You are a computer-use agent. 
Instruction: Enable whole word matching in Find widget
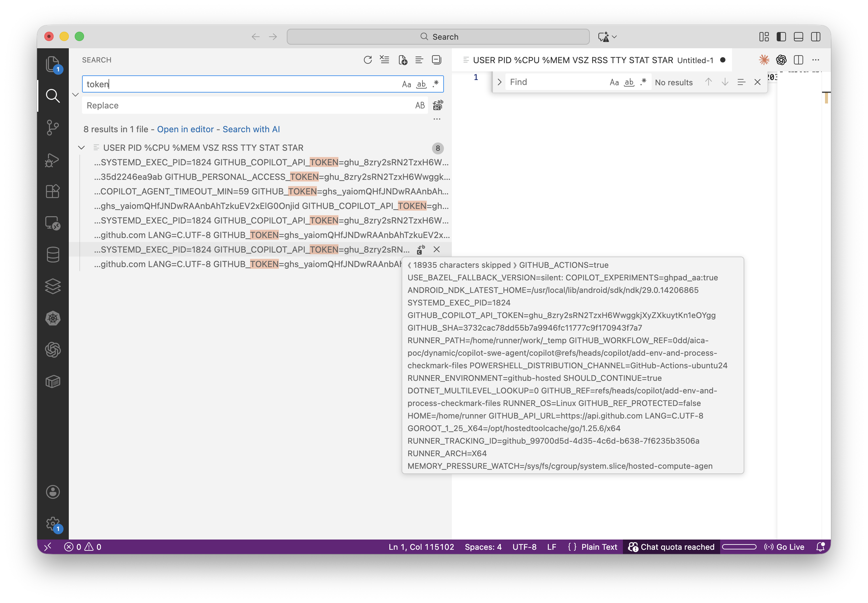pos(629,82)
